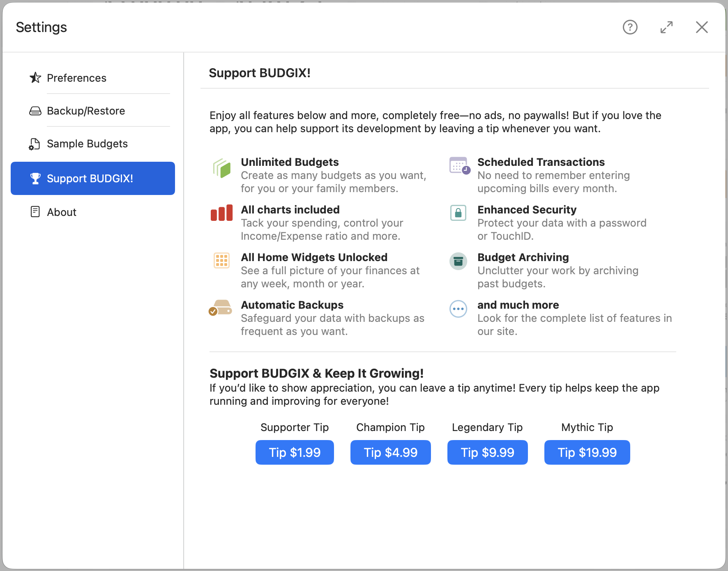
Task: Click the Sample Budgets page icon
Action: click(x=34, y=144)
